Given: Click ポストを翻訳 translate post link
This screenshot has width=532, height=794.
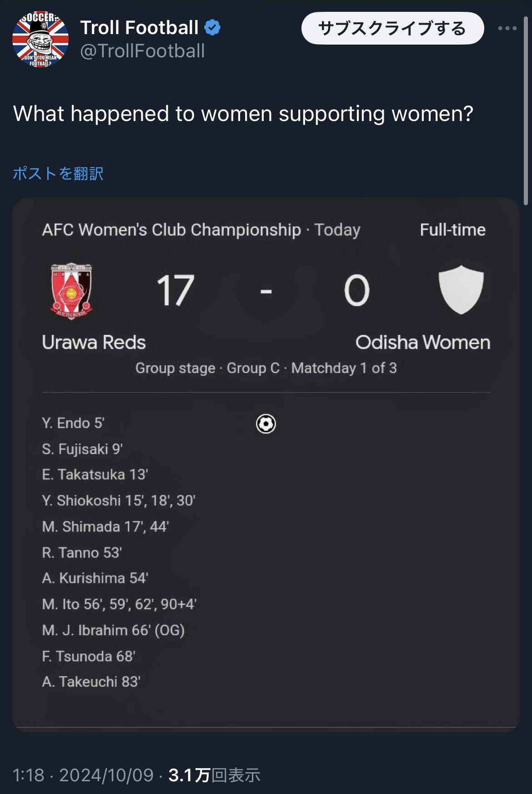Looking at the screenshot, I should pos(58,173).
